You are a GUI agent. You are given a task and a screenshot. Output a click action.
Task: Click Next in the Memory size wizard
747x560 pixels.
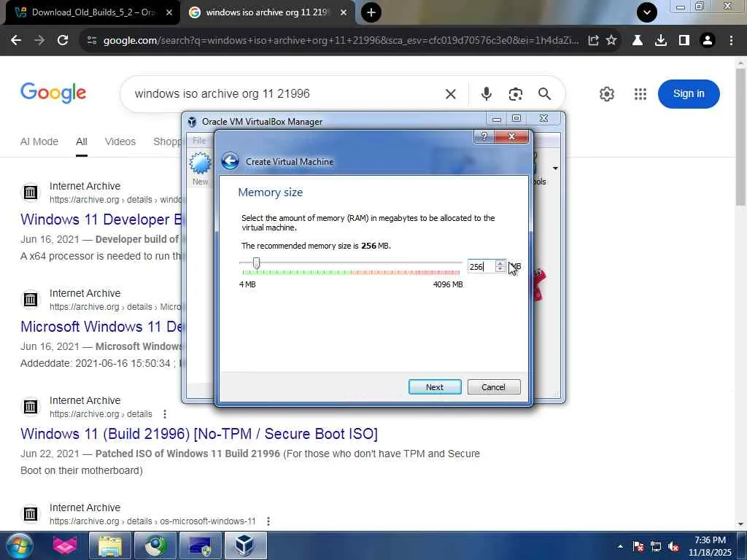pos(435,386)
